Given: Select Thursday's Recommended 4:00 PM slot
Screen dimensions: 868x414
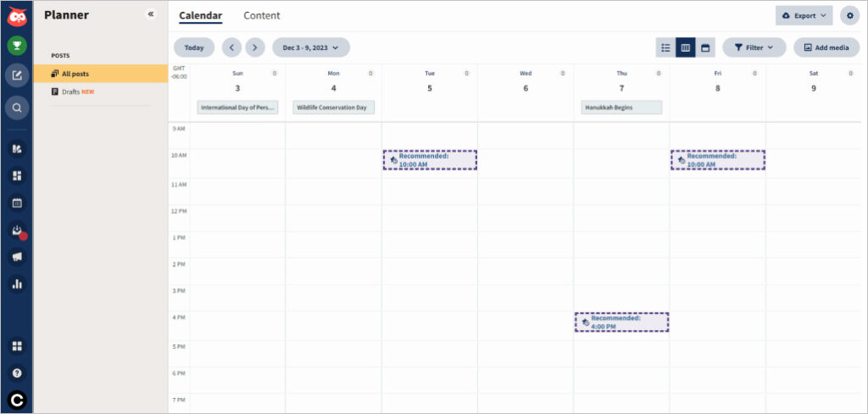Looking at the screenshot, I should [621, 322].
